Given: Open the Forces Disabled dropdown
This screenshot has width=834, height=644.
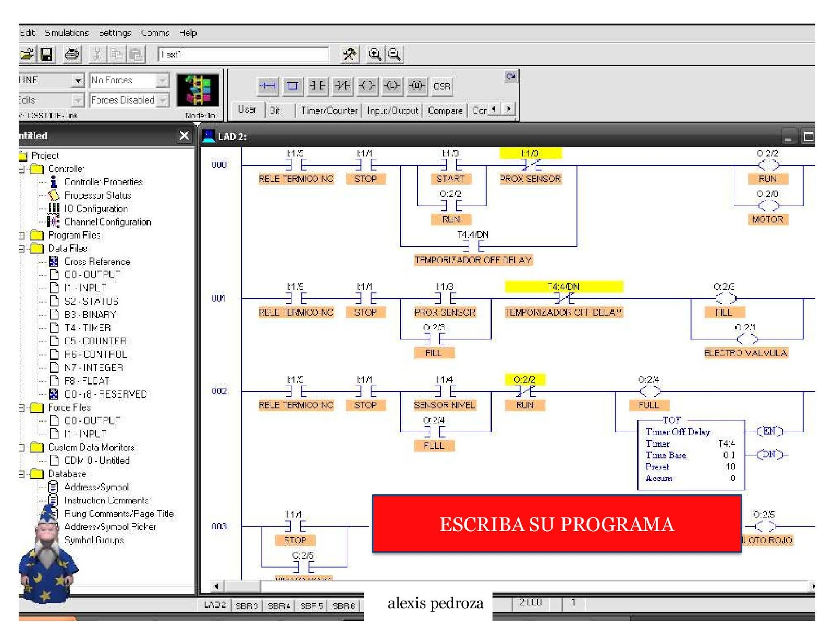Looking at the screenshot, I should click(x=163, y=100).
